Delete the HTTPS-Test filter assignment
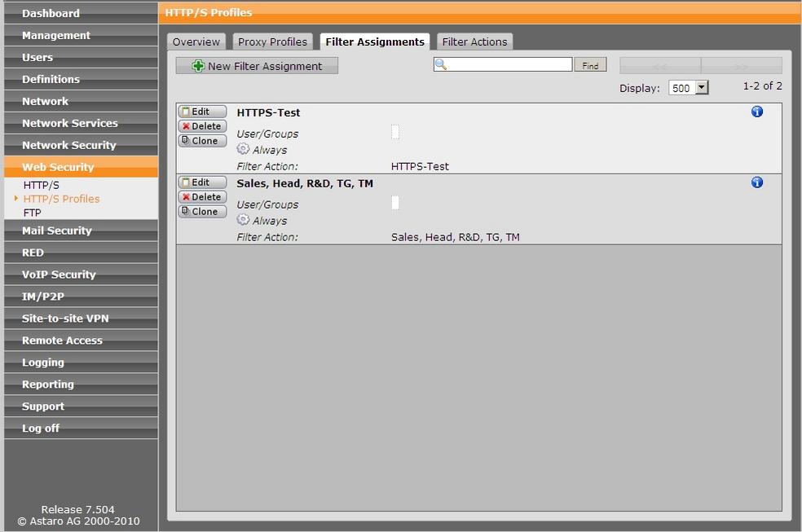This screenshot has height=532, width=802. pyautogui.click(x=202, y=126)
